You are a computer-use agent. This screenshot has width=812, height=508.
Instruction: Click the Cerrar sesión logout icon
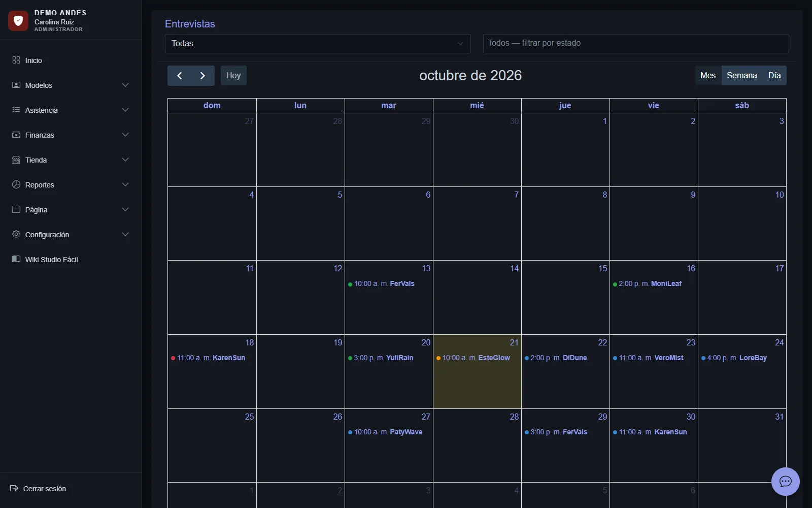click(x=14, y=488)
